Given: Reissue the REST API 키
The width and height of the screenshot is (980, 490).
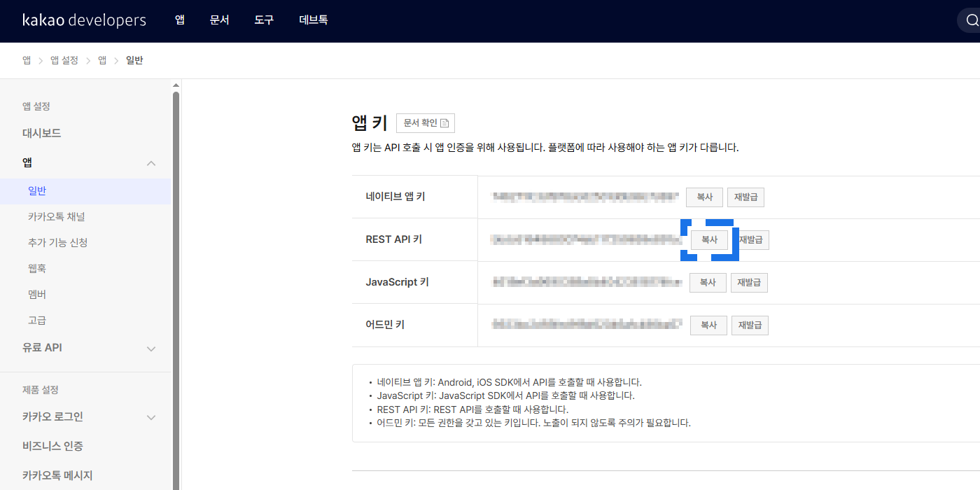Looking at the screenshot, I should tap(752, 240).
